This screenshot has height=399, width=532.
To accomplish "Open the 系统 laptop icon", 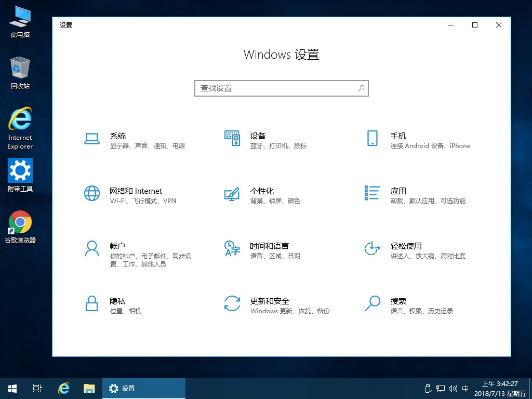I will point(92,138).
